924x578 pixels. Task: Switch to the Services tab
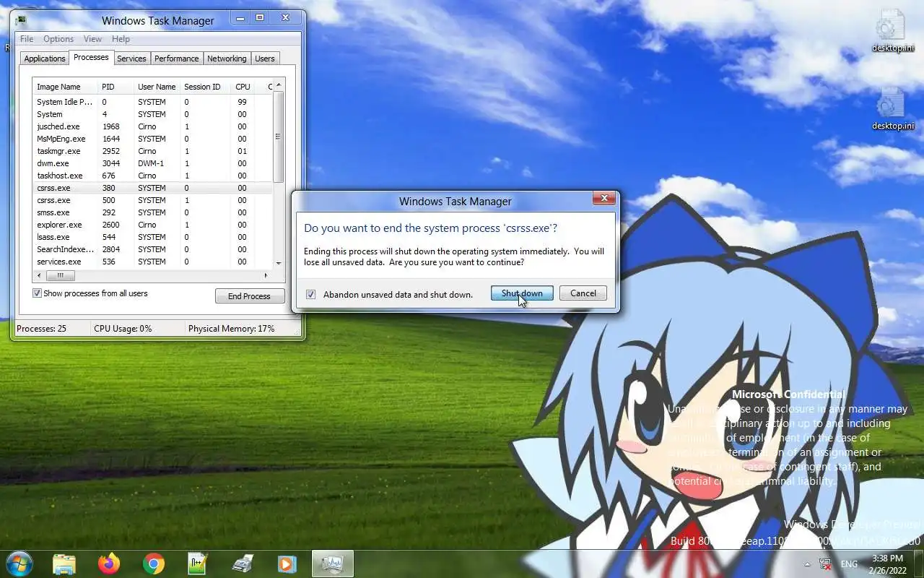(131, 59)
